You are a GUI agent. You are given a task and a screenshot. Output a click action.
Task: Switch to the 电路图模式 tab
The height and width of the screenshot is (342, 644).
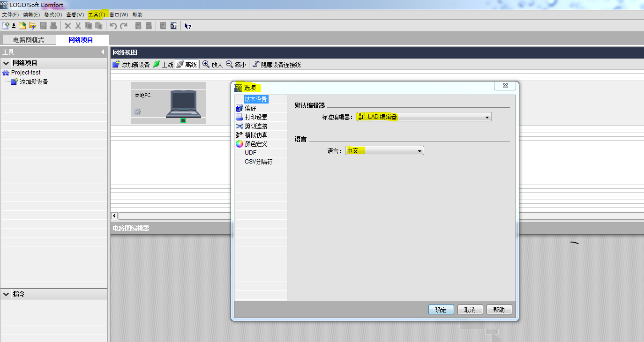pyautogui.click(x=29, y=40)
